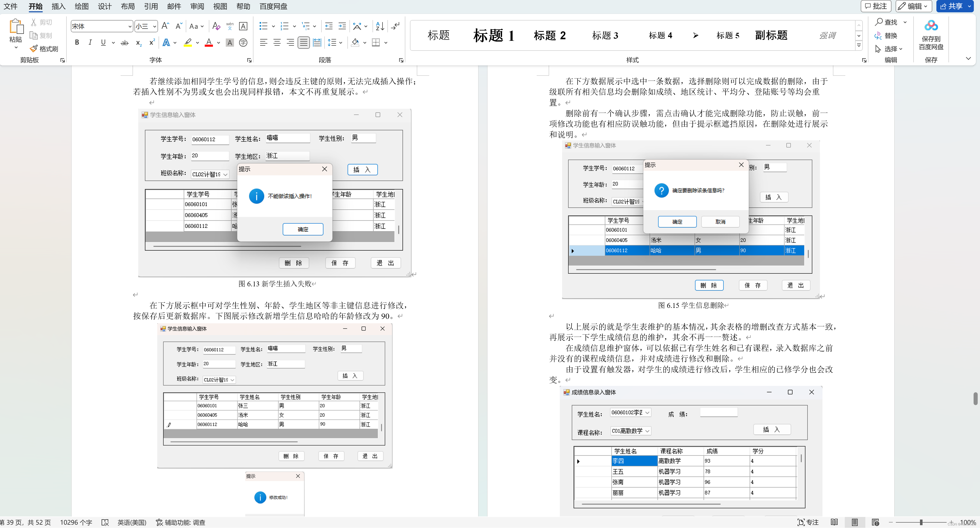Viewport: 980px width, 528px height.
Task: Click the Sort paragraph icon
Action: (x=380, y=26)
